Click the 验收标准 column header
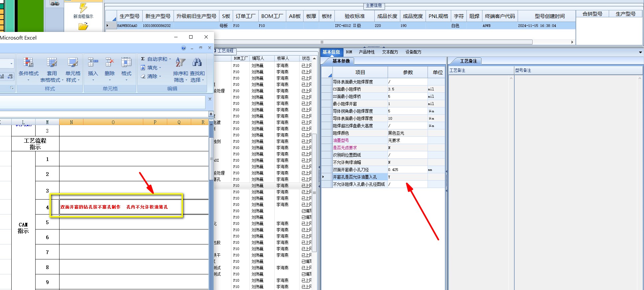 point(354,16)
